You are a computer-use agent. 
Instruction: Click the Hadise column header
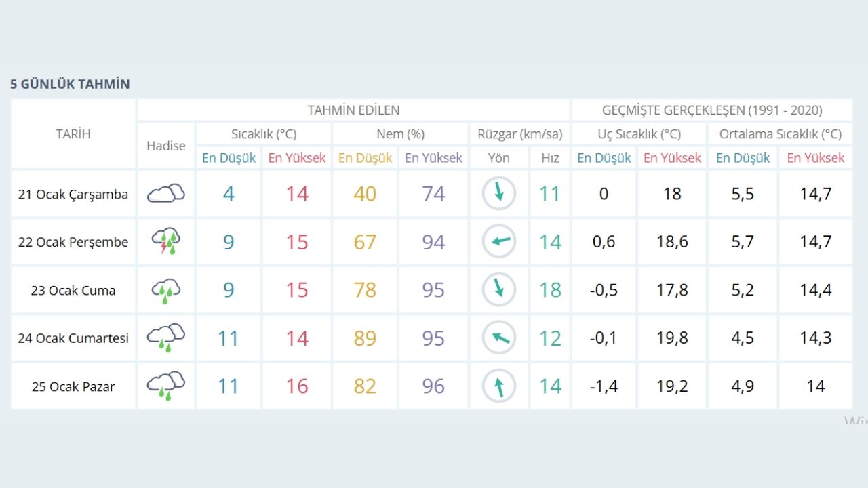(166, 146)
